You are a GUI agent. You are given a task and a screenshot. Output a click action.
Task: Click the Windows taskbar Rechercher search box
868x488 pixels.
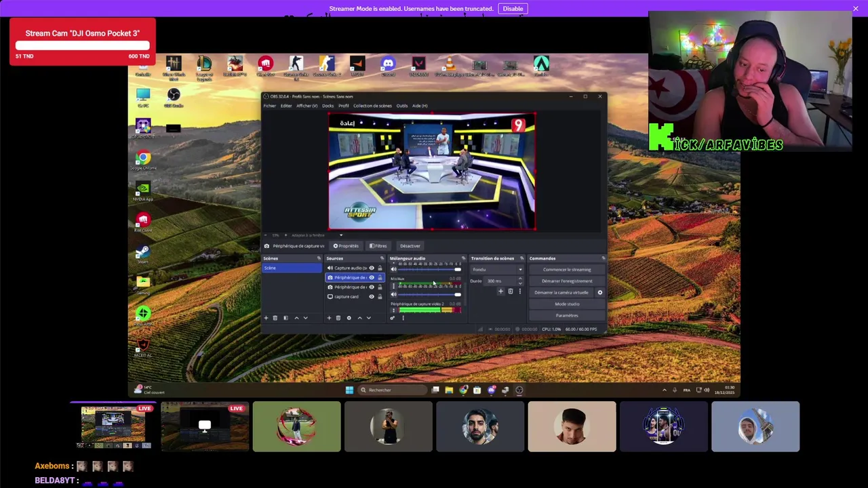pyautogui.click(x=391, y=390)
